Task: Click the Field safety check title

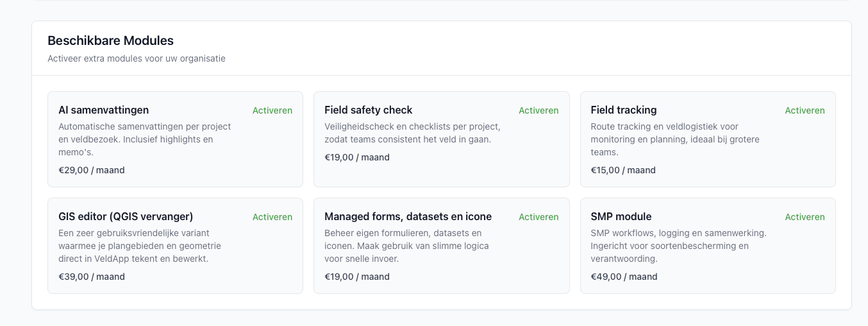Action: pyautogui.click(x=368, y=110)
